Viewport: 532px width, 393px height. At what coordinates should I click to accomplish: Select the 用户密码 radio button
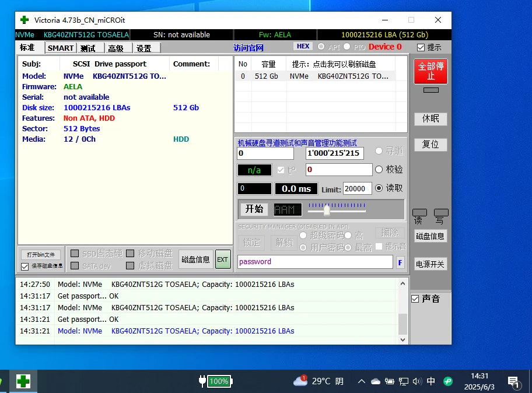[x=303, y=248]
